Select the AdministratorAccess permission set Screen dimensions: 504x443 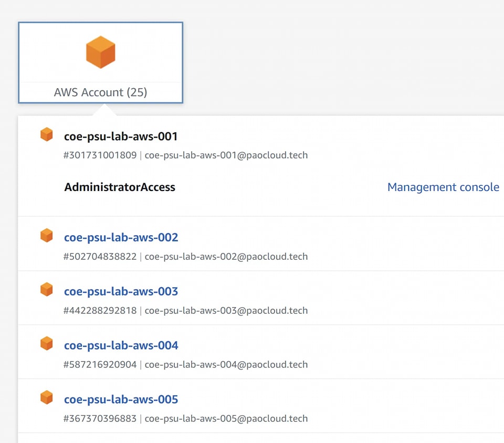pyautogui.click(x=120, y=187)
